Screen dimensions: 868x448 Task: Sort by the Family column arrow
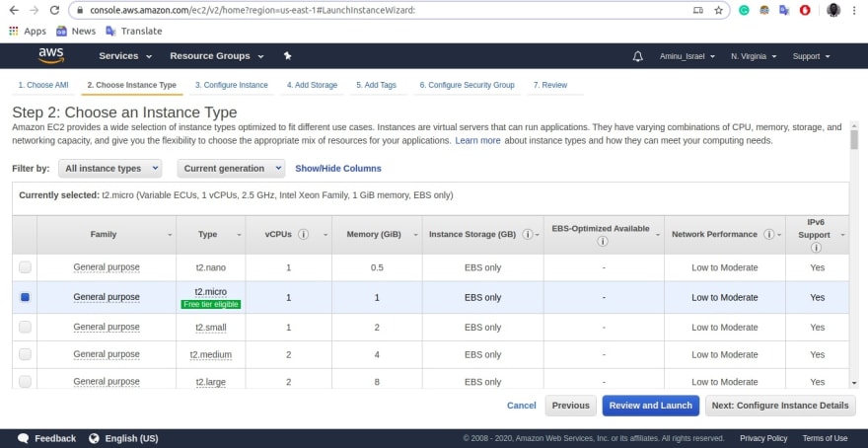coord(170,236)
